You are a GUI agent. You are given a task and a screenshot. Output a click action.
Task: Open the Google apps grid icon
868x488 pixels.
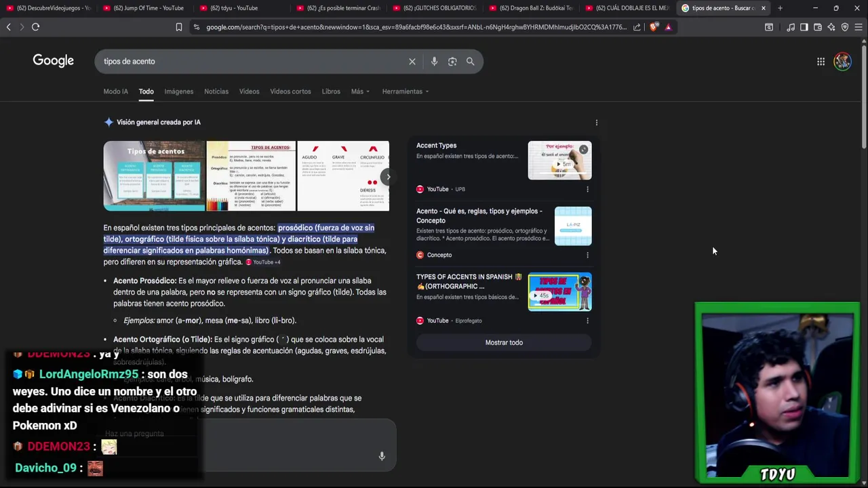coord(821,62)
